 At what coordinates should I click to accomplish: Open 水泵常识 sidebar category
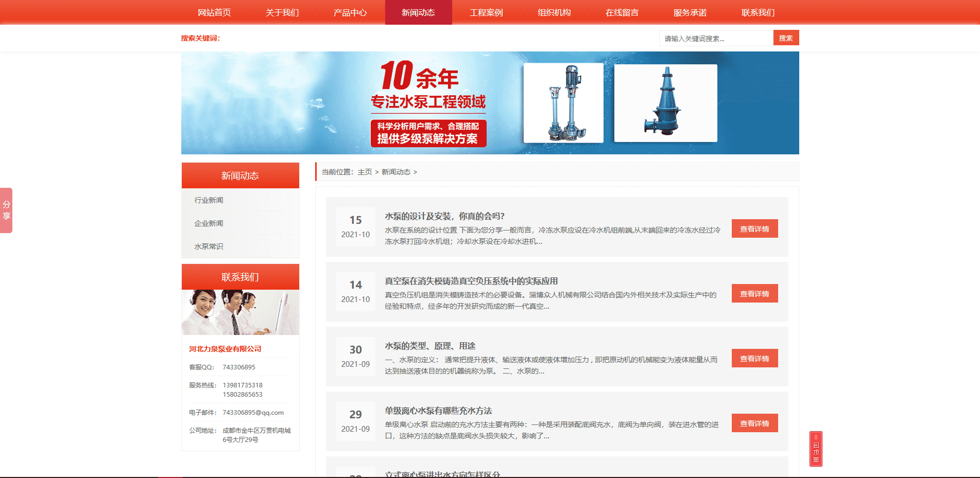209,246
